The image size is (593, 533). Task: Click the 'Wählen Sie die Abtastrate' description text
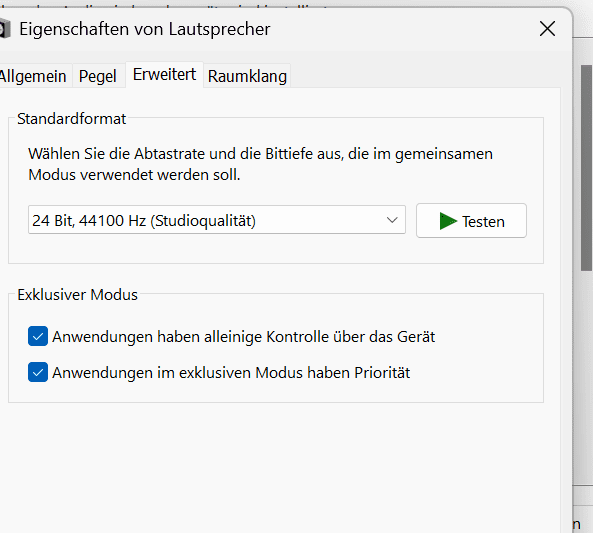click(x=261, y=164)
